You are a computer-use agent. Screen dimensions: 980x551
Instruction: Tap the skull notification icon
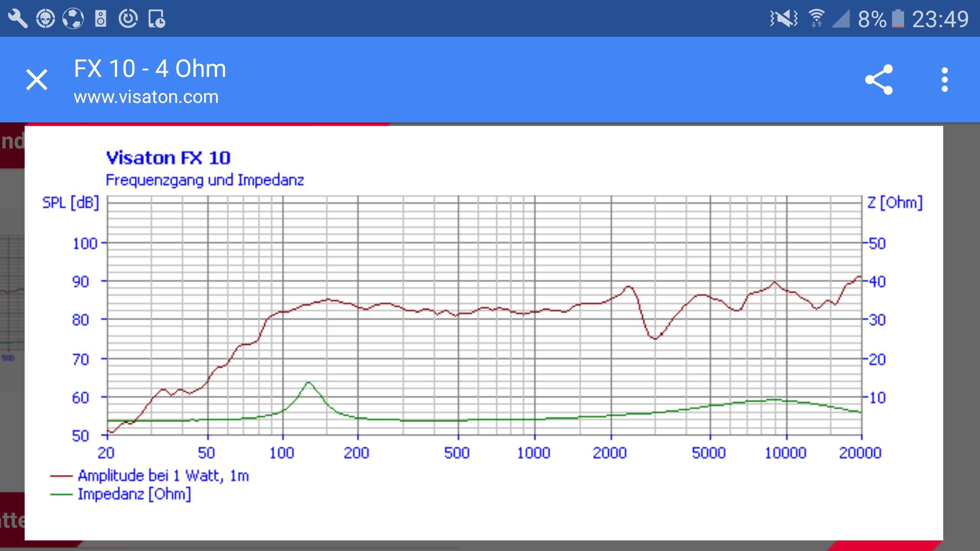pos(46,18)
